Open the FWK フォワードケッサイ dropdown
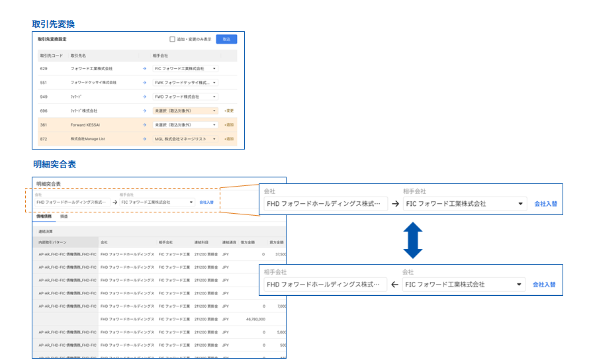Viewport: 589px width, 364px height. pyautogui.click(x=185, y=83)
